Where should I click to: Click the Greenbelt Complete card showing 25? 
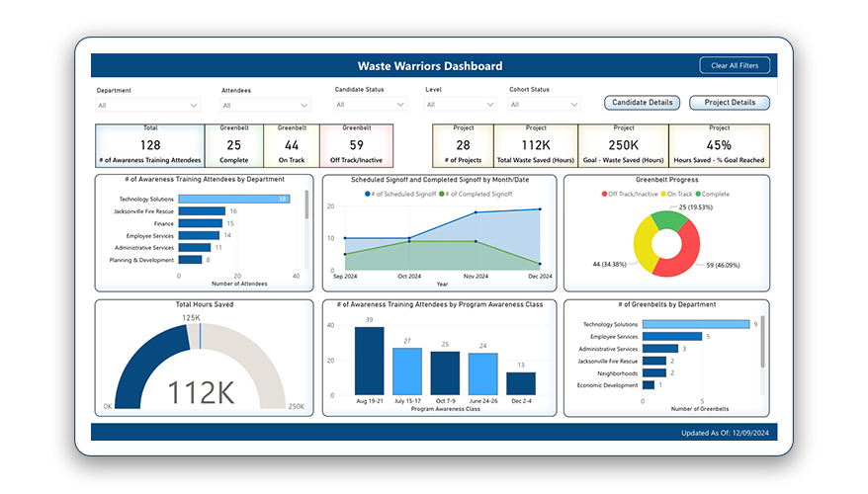[x=233, y=144]
